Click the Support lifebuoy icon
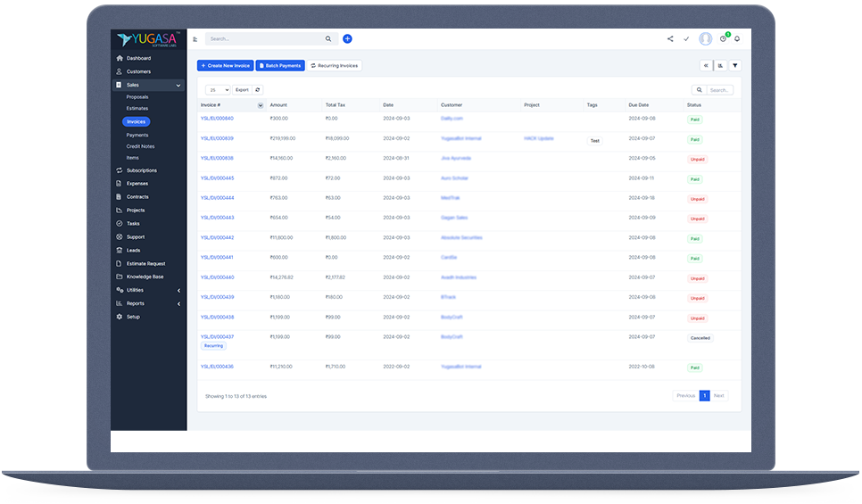This screenshot has height=504, width=862. pos(120,237)
